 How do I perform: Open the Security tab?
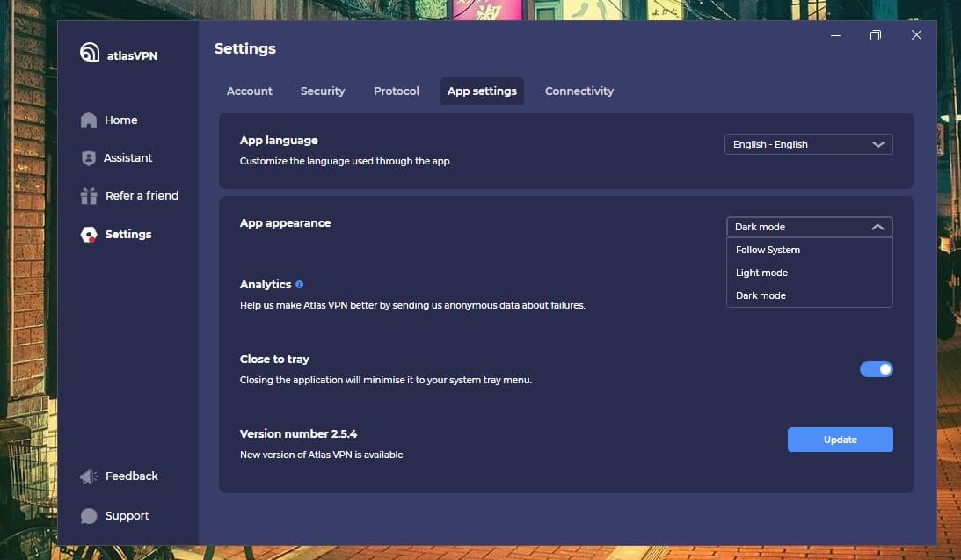tap(323, 91)
